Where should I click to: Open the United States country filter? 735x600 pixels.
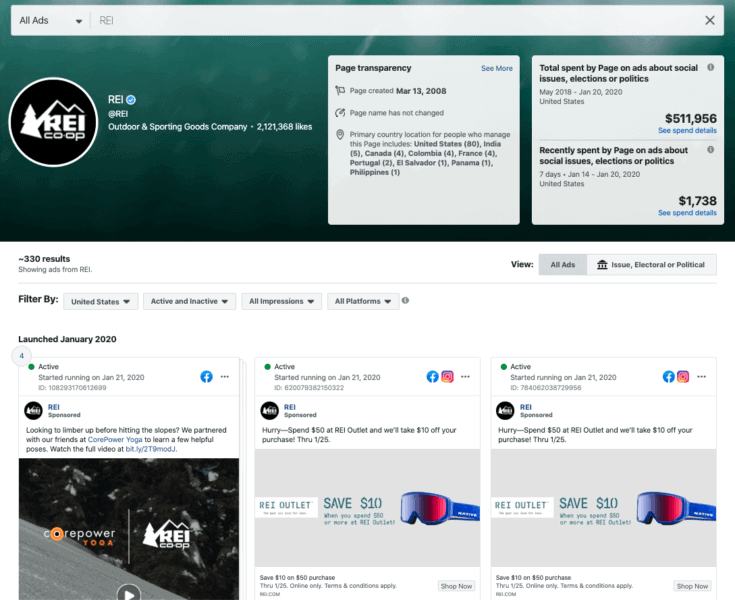(100, 301)
